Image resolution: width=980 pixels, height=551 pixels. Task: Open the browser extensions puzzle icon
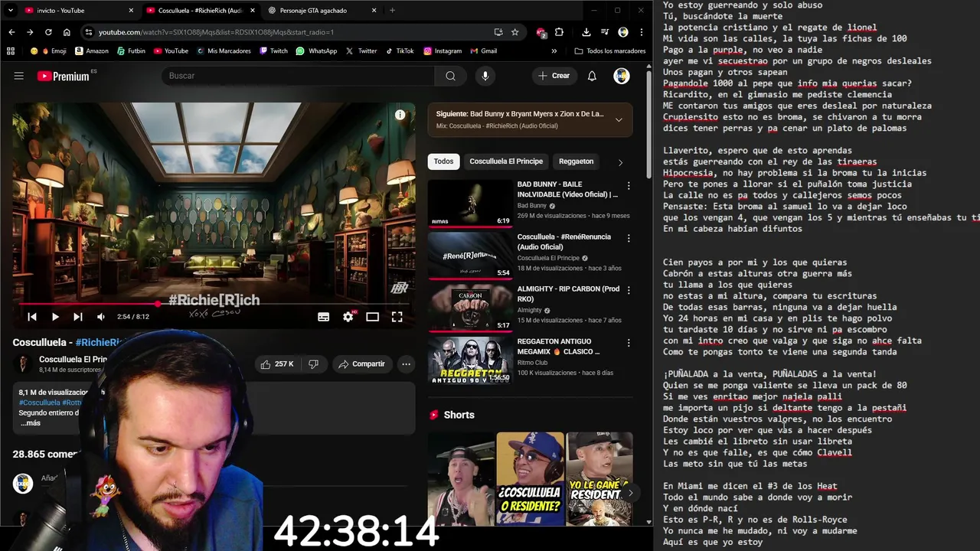pos(559,32)
